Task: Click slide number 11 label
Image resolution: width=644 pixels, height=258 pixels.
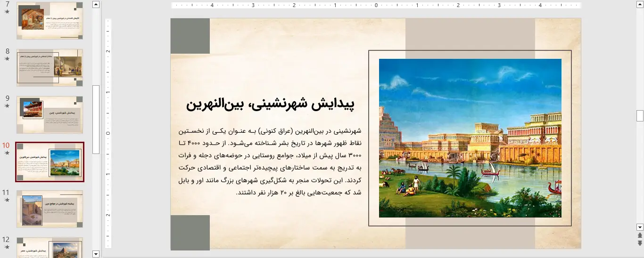Action: pos(6,193)
